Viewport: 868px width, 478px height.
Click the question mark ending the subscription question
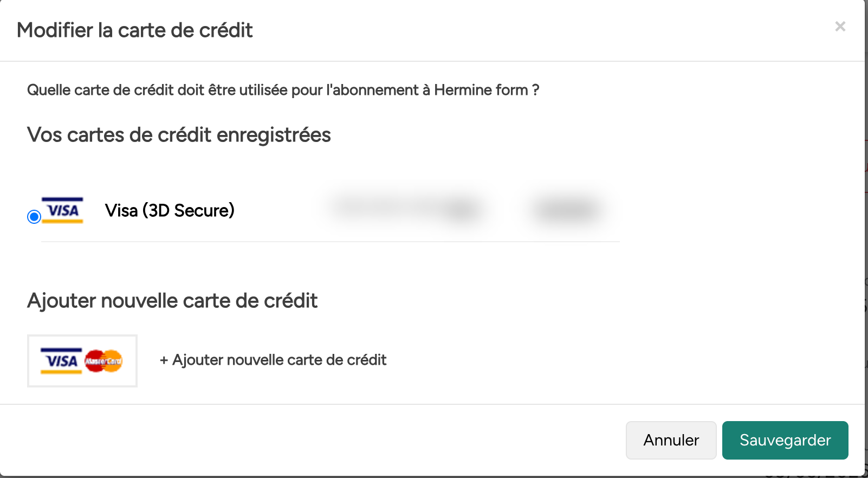point(535,90)
